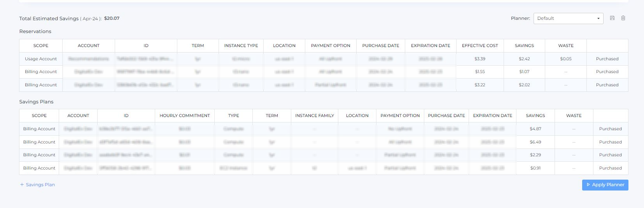Click Reservations SAVINGS column header
644x208 pixels.
coord(524,45)
